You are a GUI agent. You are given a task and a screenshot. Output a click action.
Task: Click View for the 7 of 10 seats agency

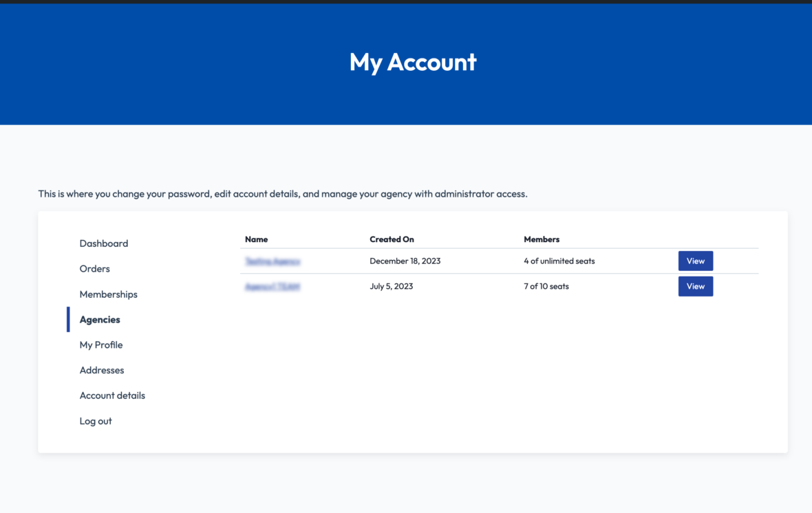695,286
